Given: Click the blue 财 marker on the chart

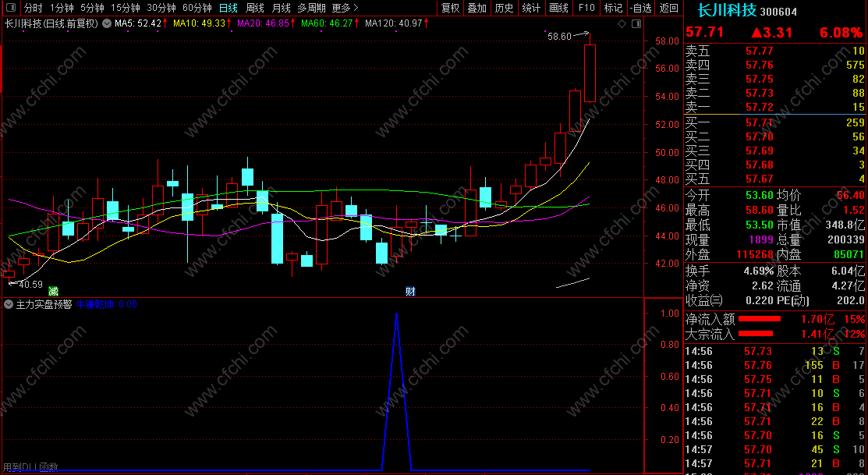Looking at the screenshot, I should tap(410, 292).
